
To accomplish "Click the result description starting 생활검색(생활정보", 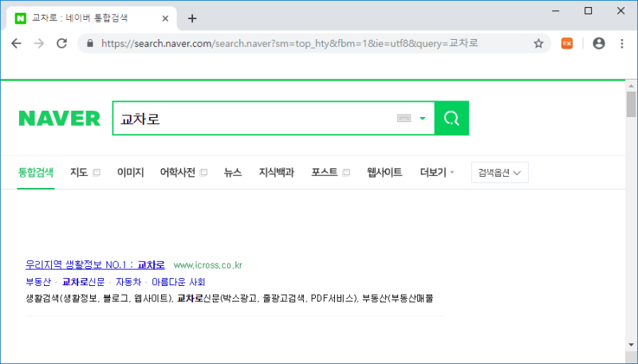I will [x=230, y=299].
